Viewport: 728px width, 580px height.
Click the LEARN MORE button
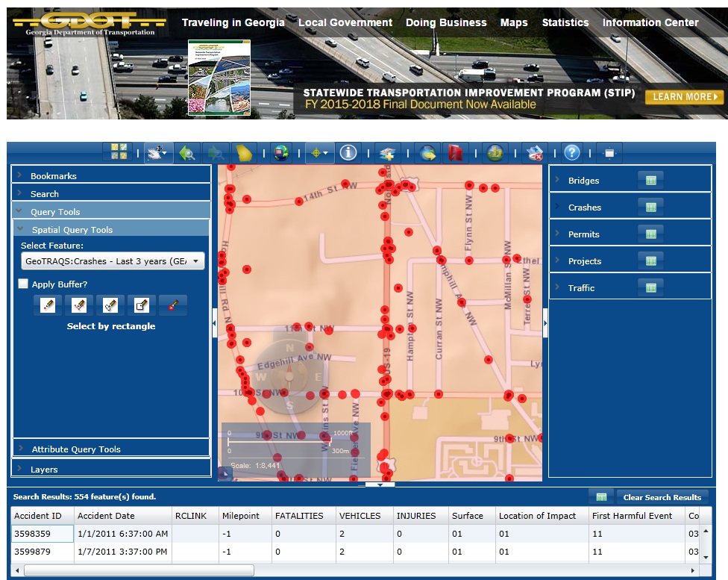pos(684,97)
